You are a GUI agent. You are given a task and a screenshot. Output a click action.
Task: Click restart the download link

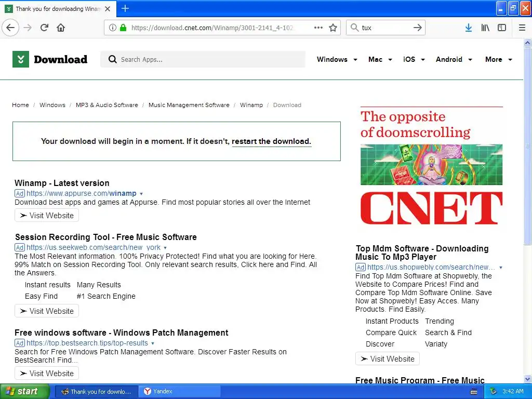pyautogui.click(x=271, y=141)
